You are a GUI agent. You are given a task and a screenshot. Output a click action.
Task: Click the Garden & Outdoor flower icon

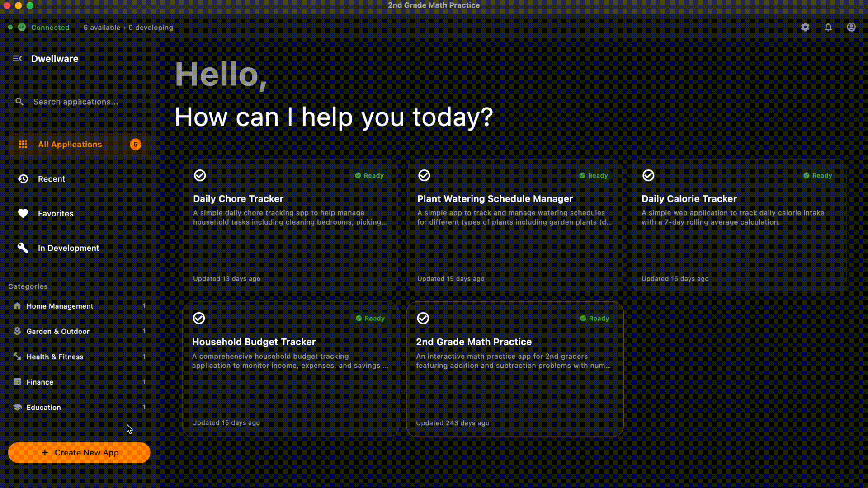coord(17,331)
